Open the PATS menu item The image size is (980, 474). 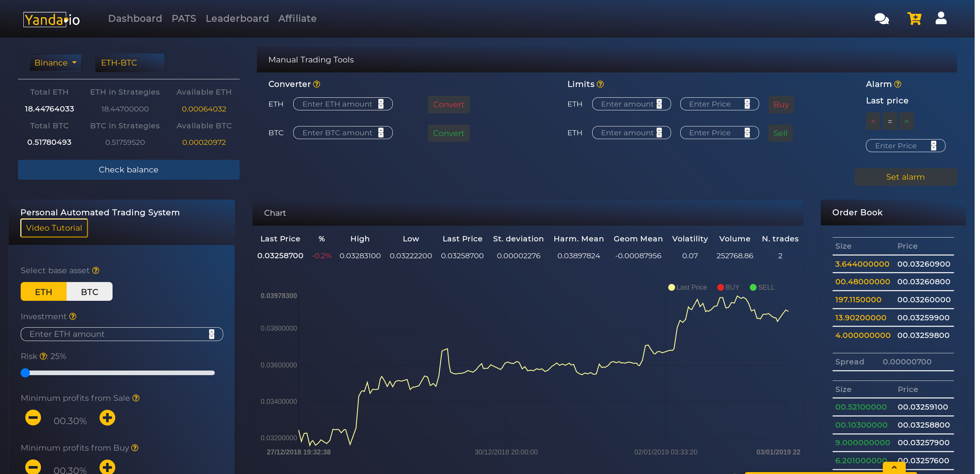coord(184,18)
